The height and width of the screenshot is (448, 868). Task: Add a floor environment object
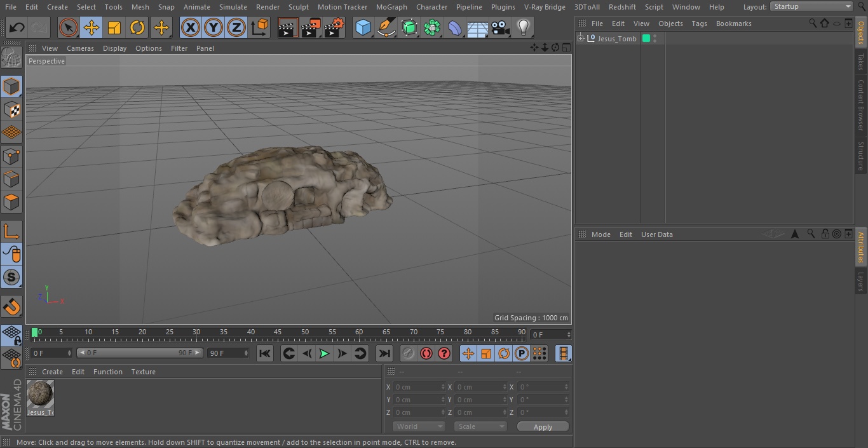point(477,28)
